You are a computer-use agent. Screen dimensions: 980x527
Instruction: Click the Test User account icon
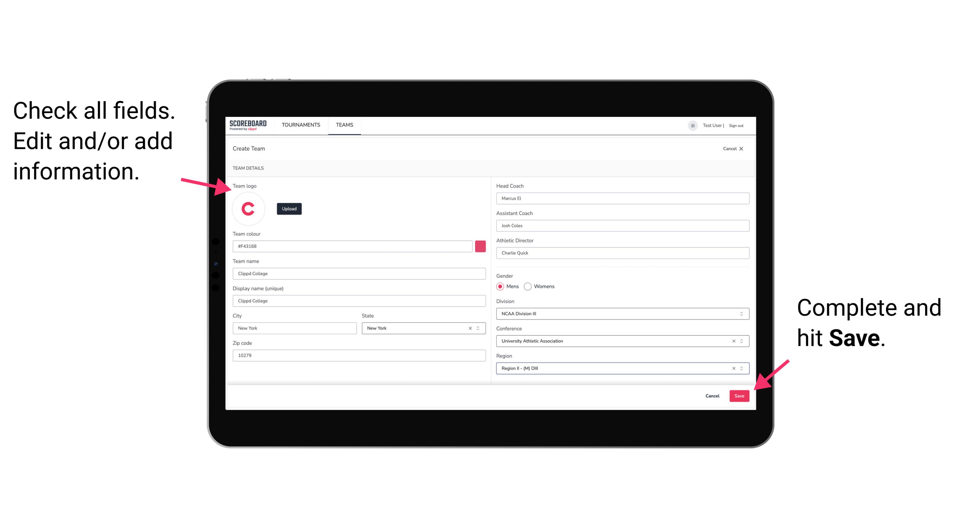pyautogui.click(x=691, y=125)
